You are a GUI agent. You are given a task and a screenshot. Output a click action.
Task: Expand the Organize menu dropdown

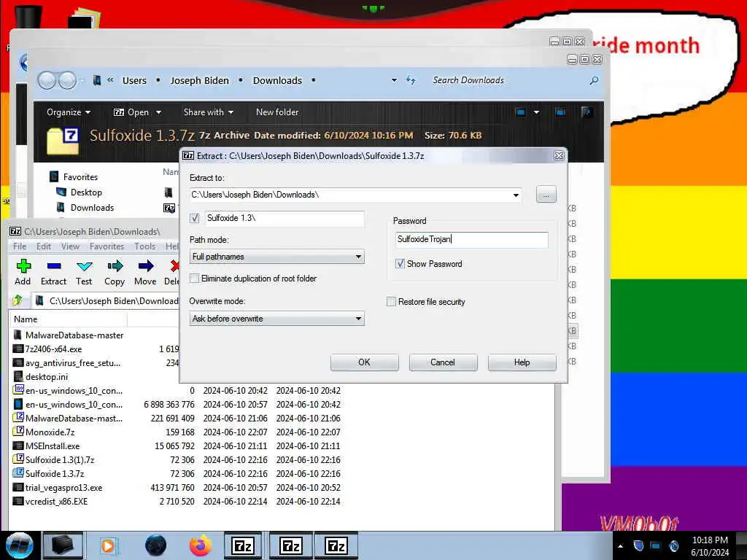(x=69, y=112)
